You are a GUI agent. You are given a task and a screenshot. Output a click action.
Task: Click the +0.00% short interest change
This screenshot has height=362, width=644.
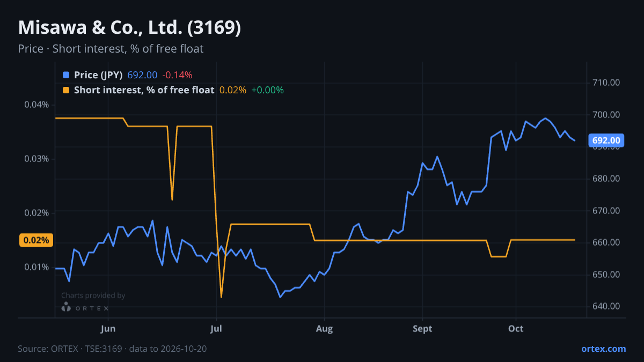pos(267,90)
